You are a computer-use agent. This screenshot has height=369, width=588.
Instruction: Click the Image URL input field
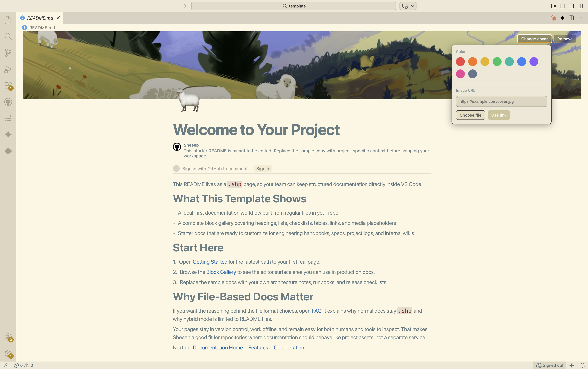tap(501, 101)
